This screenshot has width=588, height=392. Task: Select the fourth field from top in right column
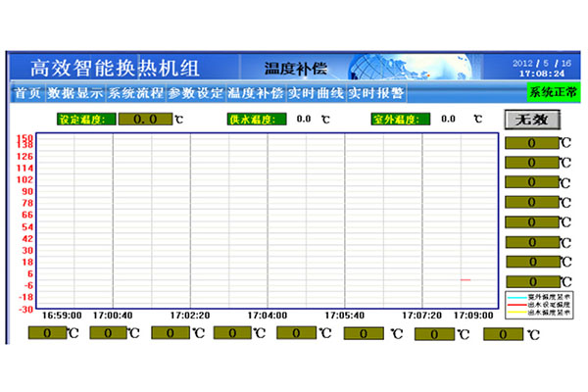(532, 202)
